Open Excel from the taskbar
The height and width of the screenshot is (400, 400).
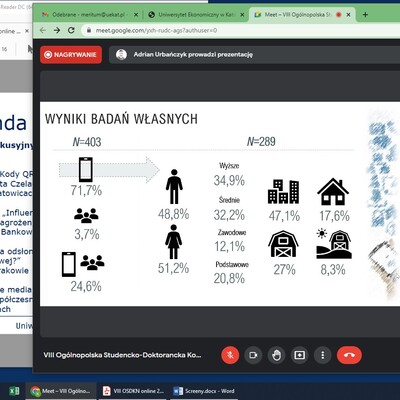(14, 391)
